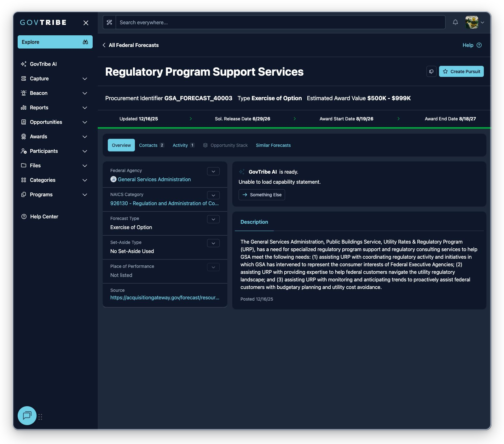Expand the Categories menu chevron
Screen dimensions: 504x444
click(x=85, y=180)
